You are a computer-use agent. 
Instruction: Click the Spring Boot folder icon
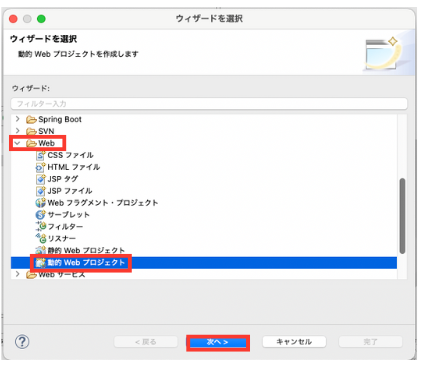point(31,119)
